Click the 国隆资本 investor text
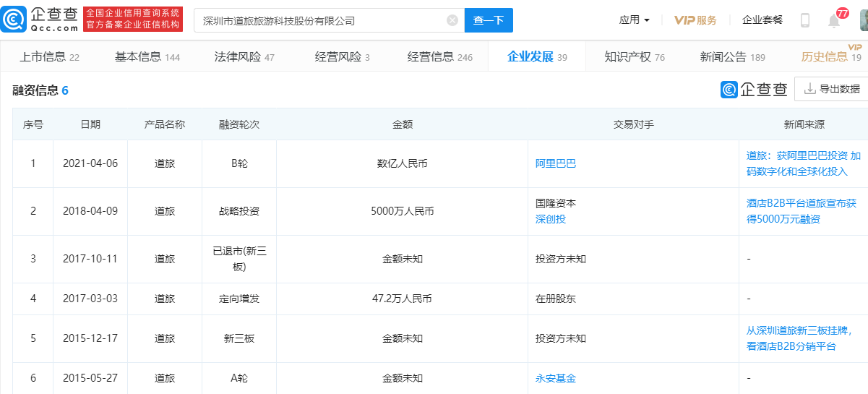Screen dimensions: 868x394 click(x=556, y=204)
